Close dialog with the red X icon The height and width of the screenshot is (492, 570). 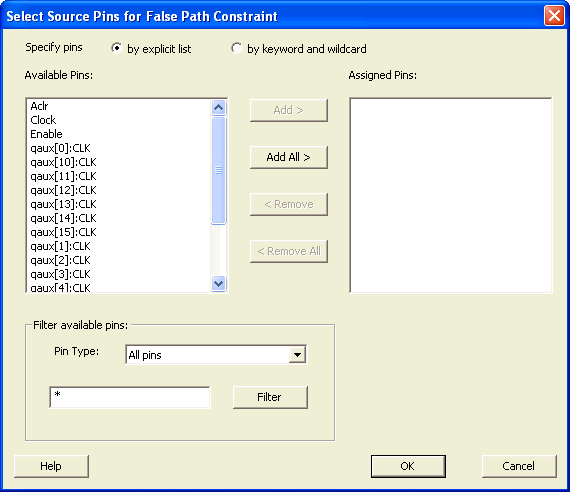pyautogui.click(x=554, y=16)
